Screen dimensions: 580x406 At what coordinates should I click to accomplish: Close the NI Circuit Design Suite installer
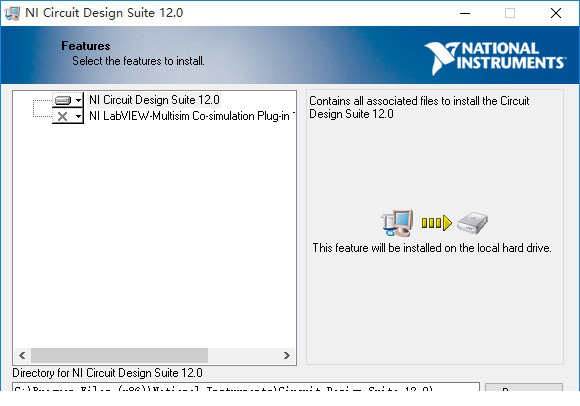pos(556,13)
